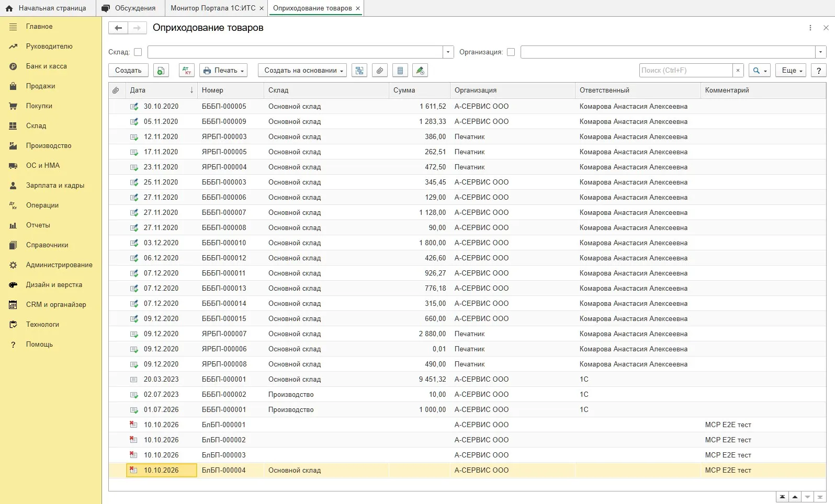Select the row numbered БлБП-000001
Screen dimensions: 835x504
467,425
